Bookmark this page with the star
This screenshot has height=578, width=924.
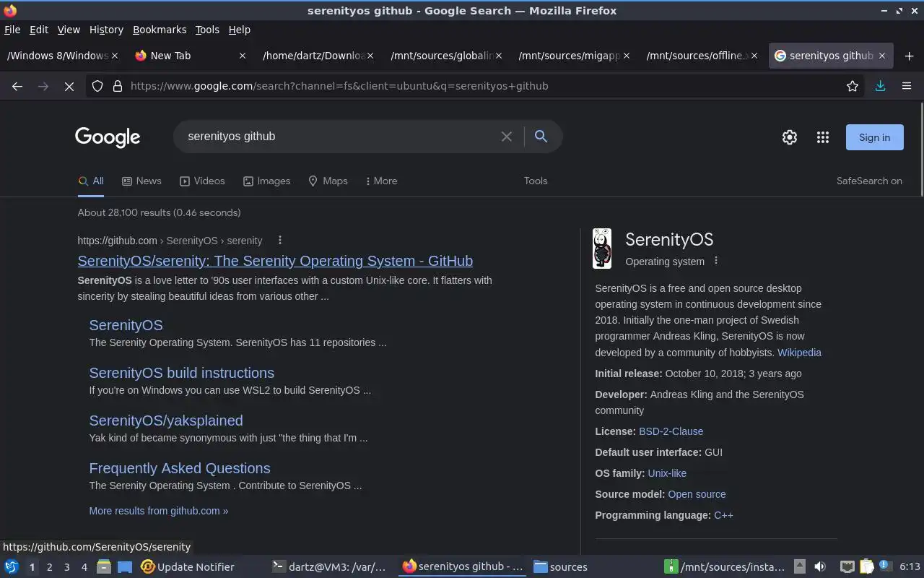853,86
